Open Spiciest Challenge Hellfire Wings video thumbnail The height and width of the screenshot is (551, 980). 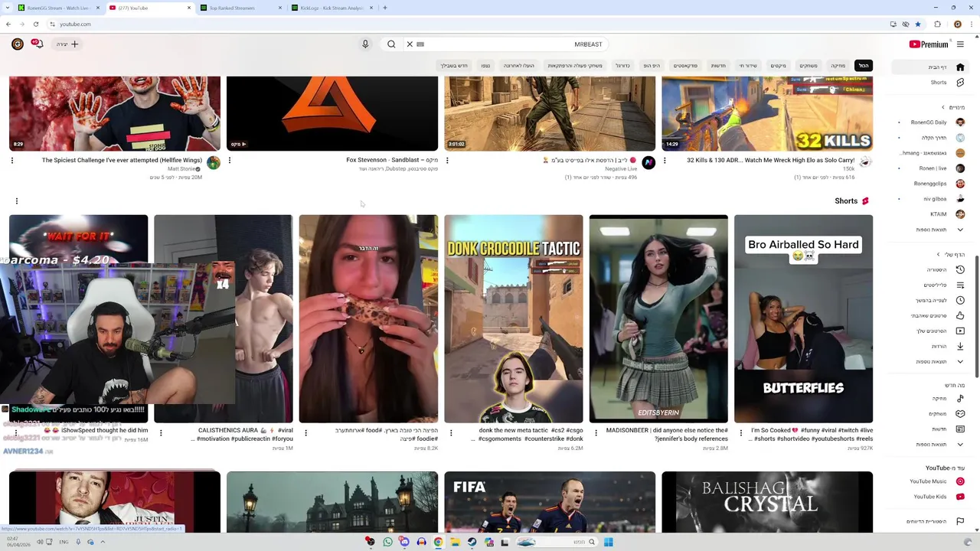115,113
